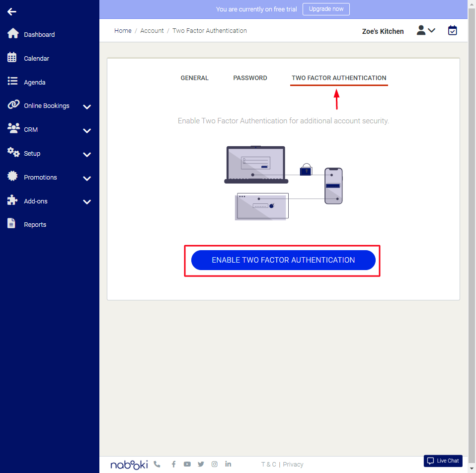
Task: Open Agenda in the sidebar
Action: pos(35,83)
